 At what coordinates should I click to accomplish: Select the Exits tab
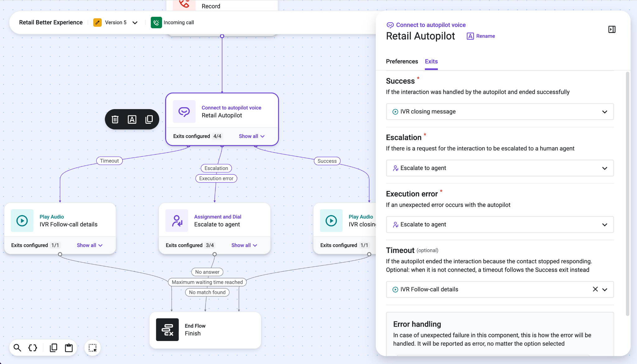[431, 61]
